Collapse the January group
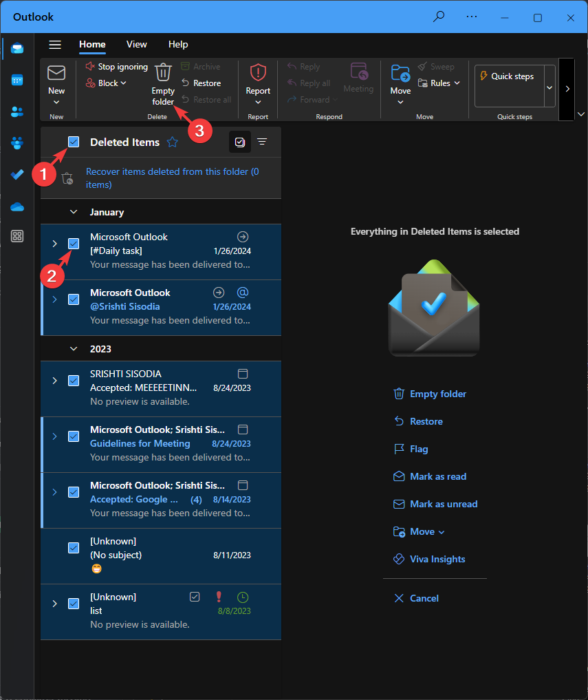This screenshot has width=588, height=700. tap(74, 212)
